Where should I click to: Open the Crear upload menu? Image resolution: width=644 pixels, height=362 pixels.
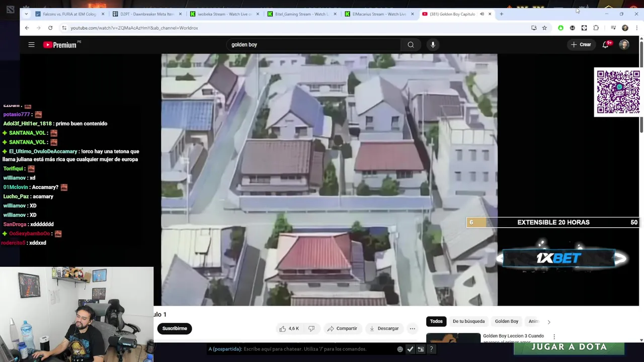click(581, 45)
